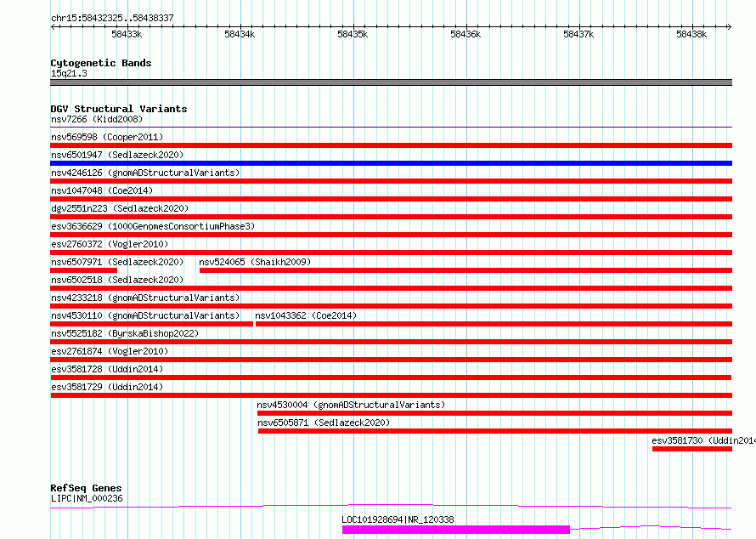Click the chr15:58432325..58438337 coordinates label
This screenshot has width=756, height=539.
click(112, 18)
